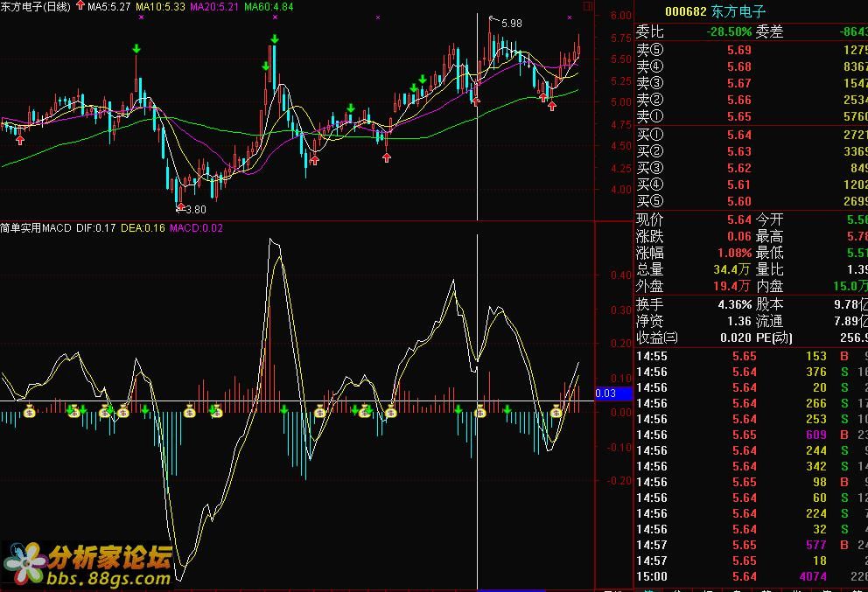This screenshot has height=592, width=868.
Task: Click the 总量 34.4万 value
Action: [731, 269]
